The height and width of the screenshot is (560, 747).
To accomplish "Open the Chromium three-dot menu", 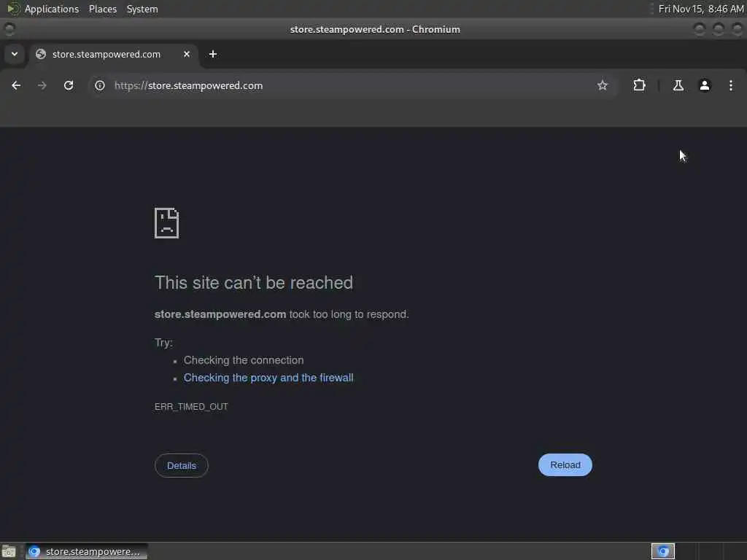I will (x=730, y=85).
